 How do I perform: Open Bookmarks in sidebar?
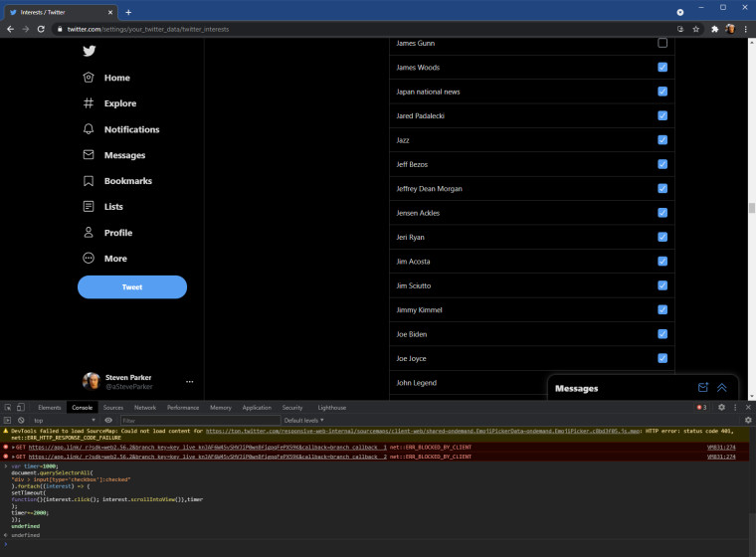click(117, 181)
